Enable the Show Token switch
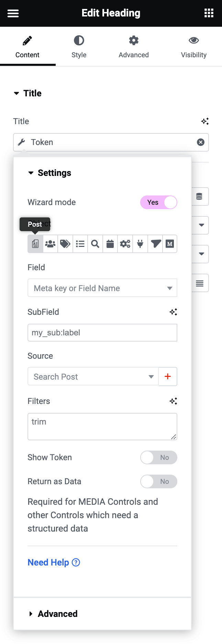The width and height of the screenshot is (222, 644). [158, 457]
